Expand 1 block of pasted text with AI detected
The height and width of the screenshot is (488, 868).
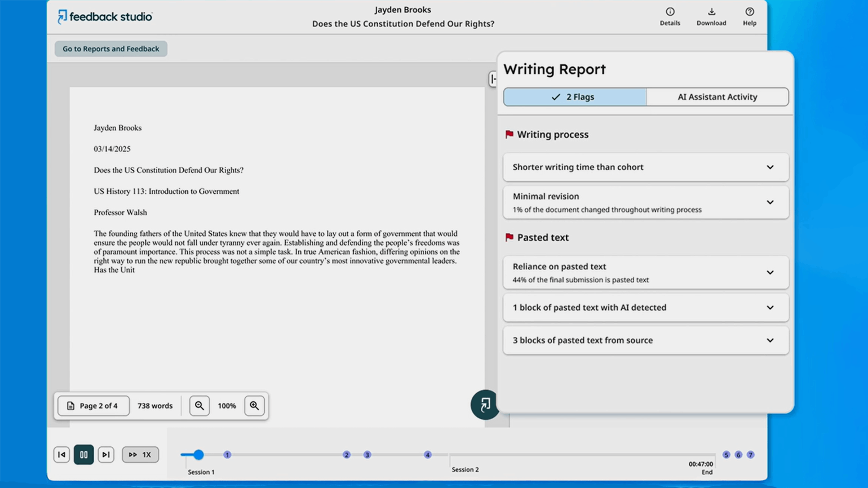645,308
